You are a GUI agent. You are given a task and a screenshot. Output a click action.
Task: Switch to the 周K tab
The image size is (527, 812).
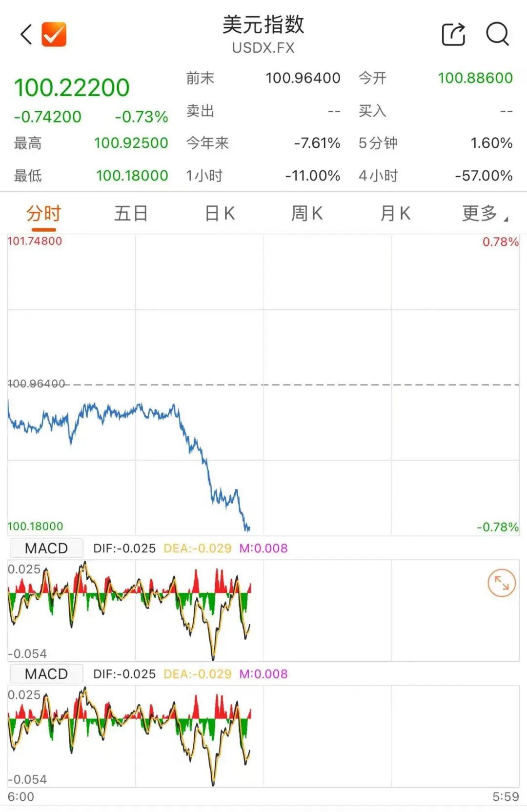pos(307,214)
